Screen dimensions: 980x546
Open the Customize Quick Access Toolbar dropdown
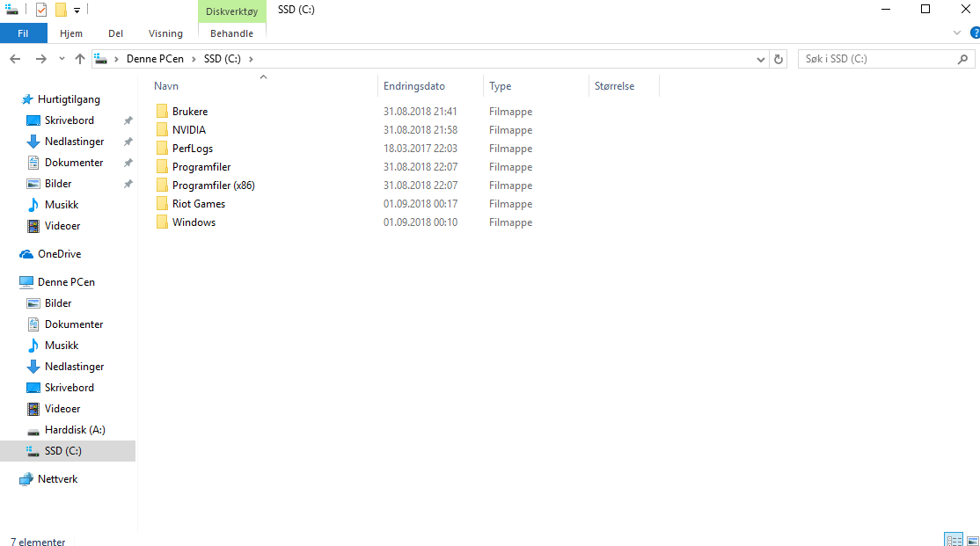(77, 10)
